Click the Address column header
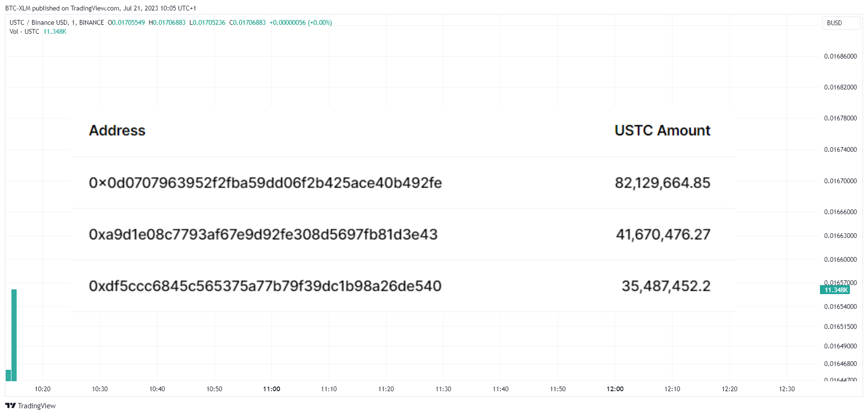The height and width of the screenshot is (415, 868). 117,130
